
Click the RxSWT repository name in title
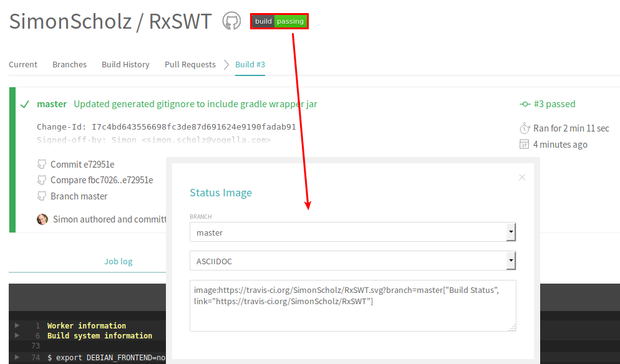(180, 21)
